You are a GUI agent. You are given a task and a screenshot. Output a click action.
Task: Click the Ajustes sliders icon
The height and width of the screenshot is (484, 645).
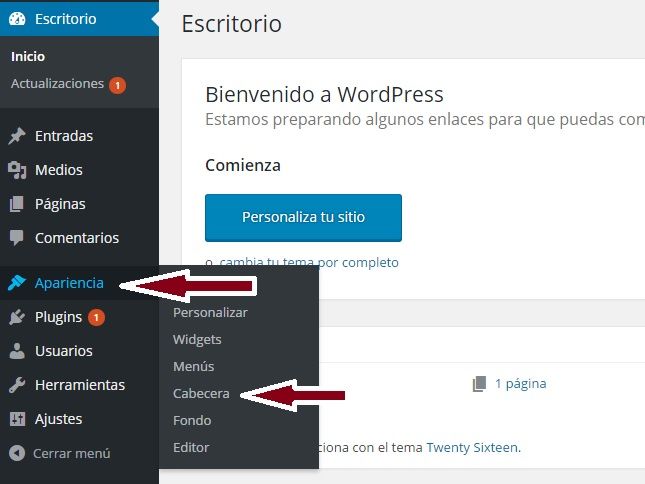click(x=17, y=419)
